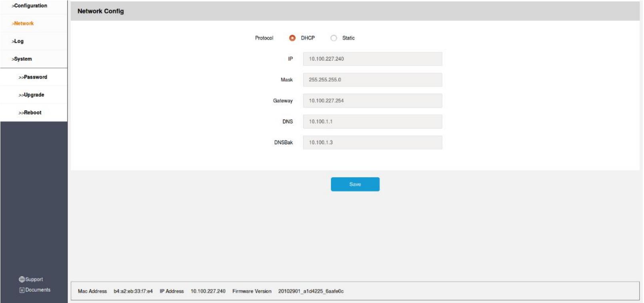Open the Log section
This screenshot has width=644, height=303.
pos(18,41)
